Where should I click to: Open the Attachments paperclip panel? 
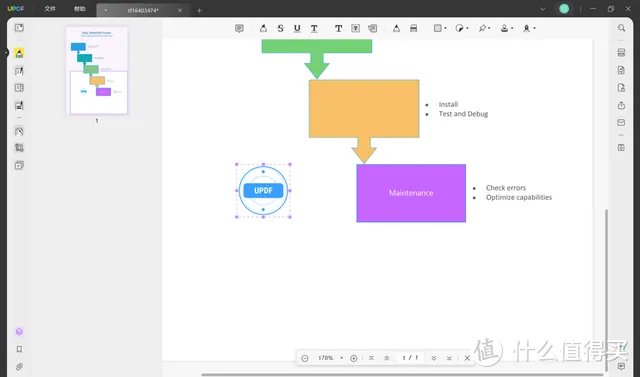[19, 367]
